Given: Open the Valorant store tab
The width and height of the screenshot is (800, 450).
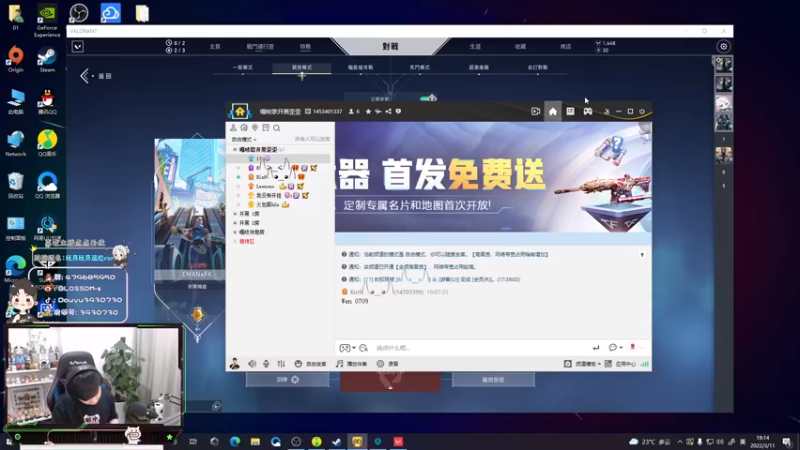Looking at the screenshot, I should tap(565, 46).
